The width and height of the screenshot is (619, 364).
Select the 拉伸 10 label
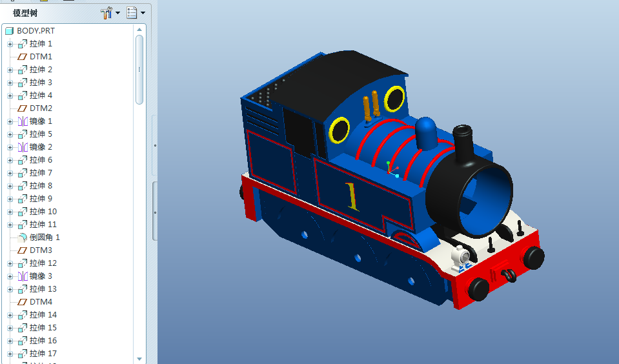click(43, 212)
